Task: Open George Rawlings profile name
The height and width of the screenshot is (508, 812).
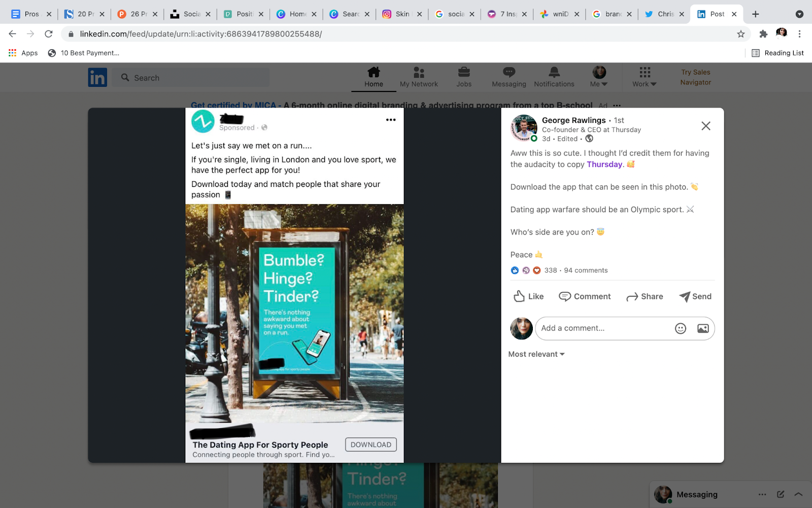Action: pyautogui.click(x=573, y=120)
